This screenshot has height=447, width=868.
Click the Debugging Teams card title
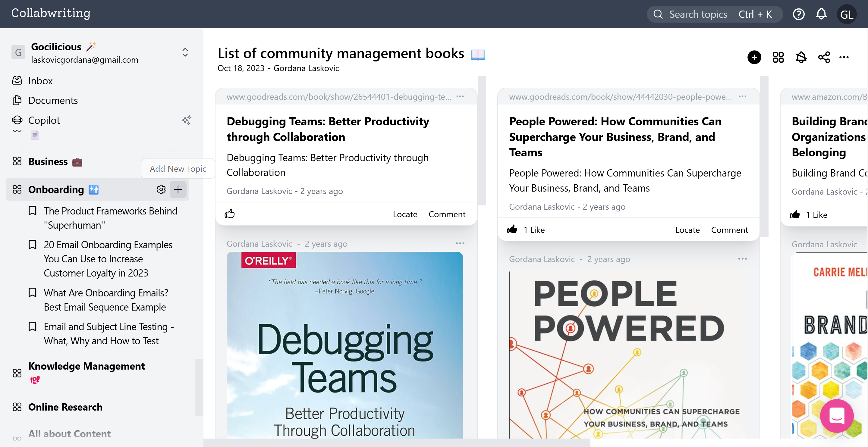pos(328,129)
